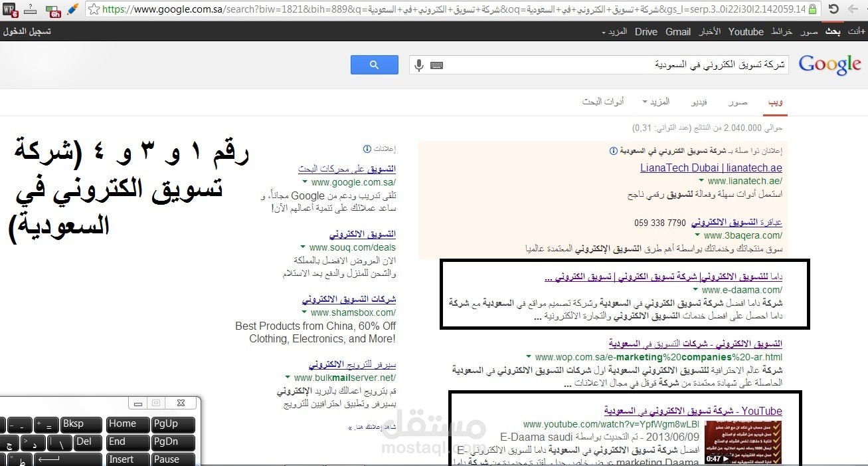Open Youtube from the top black bar
868x466 pixels.
pos(746,32)
